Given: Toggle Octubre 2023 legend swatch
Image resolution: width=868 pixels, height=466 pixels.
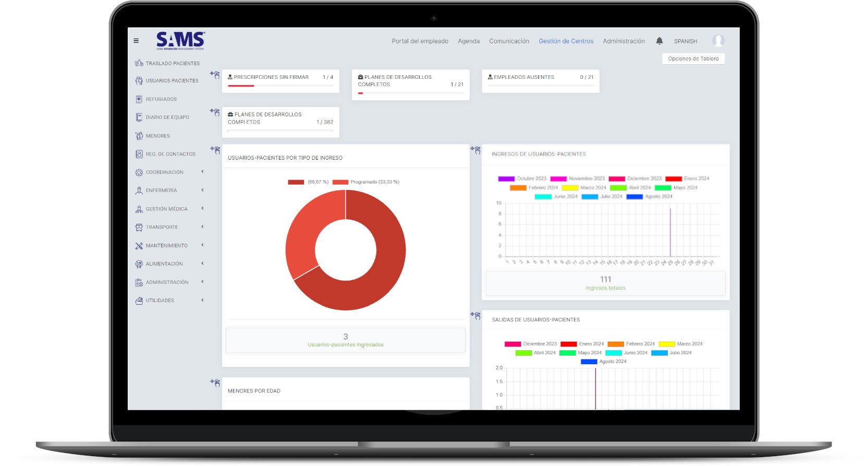Looking at the screenshot, I should (506, 178).
